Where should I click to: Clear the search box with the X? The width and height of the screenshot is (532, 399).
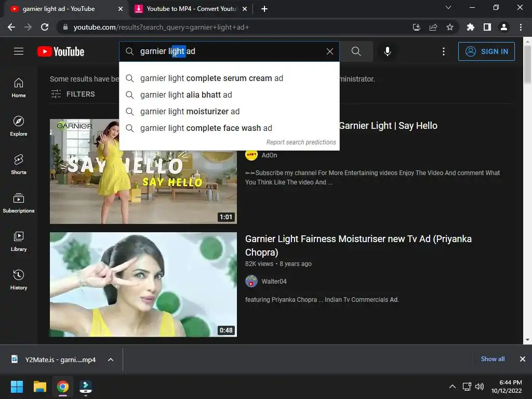click(329, 51)
